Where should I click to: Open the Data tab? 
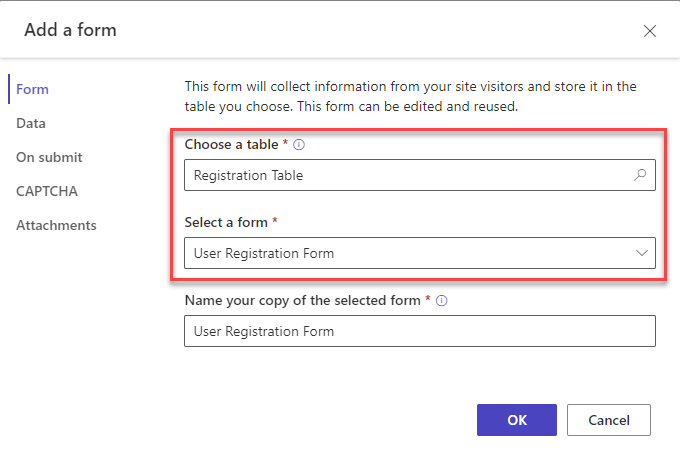(x=31, y=123)
